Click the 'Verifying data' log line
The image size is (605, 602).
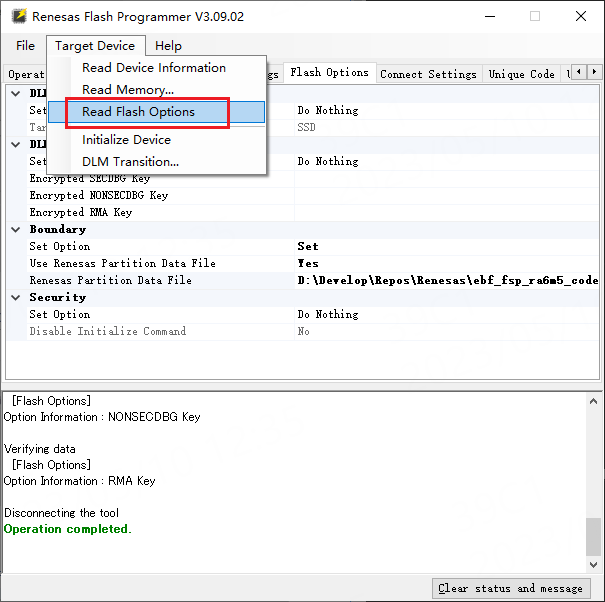(x=40, y=449)
